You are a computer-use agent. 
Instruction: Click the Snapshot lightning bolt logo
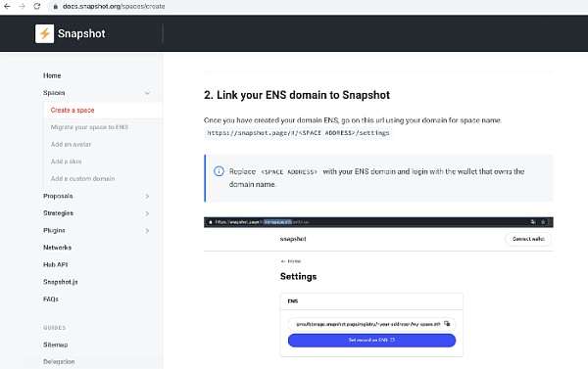pos(45,33)
